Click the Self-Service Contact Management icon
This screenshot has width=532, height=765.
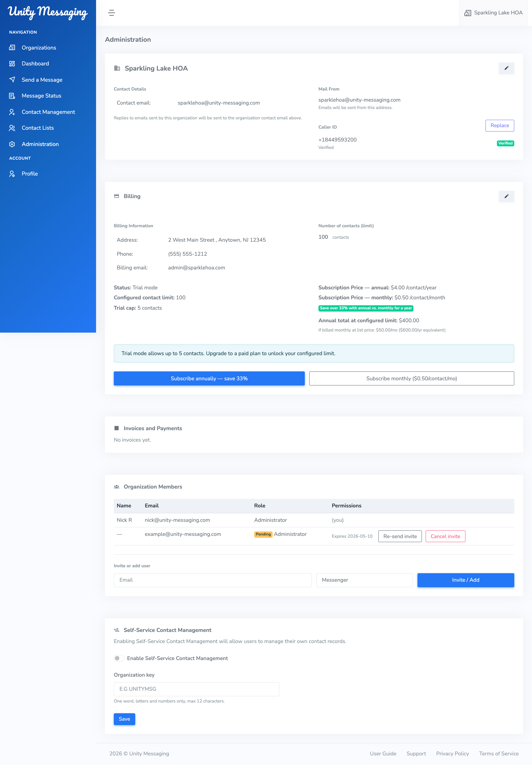(117, 630)
